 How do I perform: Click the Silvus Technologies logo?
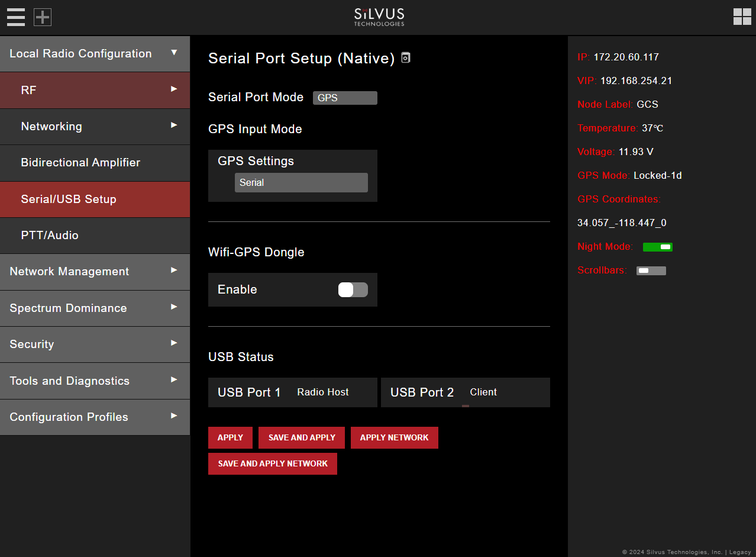coord(379,17)
